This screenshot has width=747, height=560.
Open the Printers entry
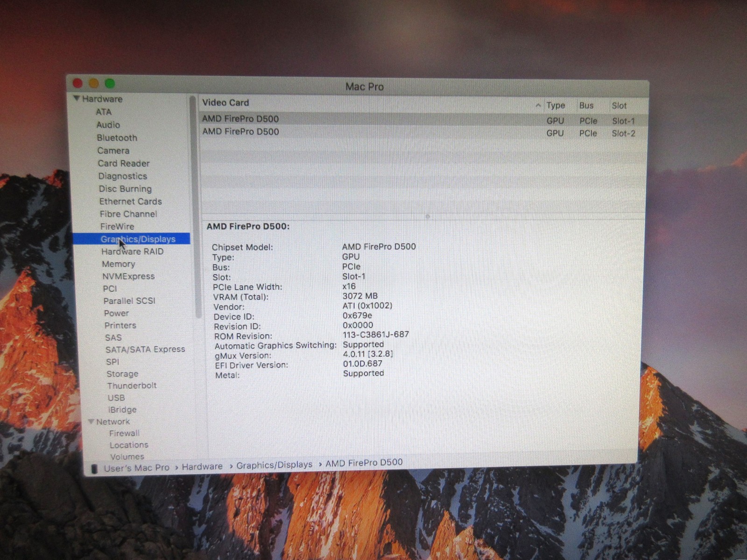pos(120,325)
